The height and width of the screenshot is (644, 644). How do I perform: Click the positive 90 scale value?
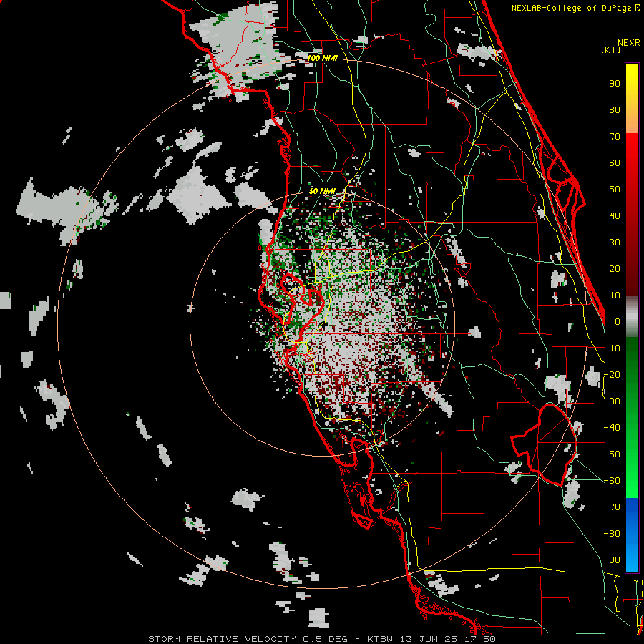pos(615,84)
